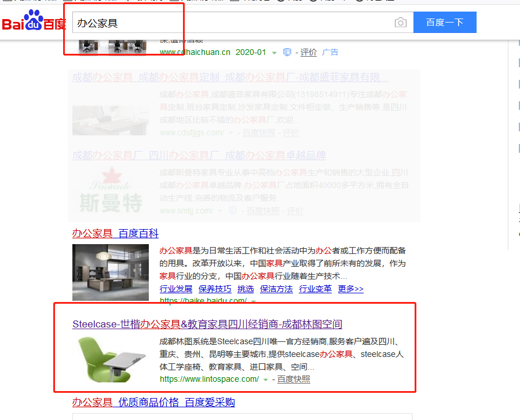Screen dimensions: 520x420
Task: Click the Baidu logo
Action: tap(34, 22)
